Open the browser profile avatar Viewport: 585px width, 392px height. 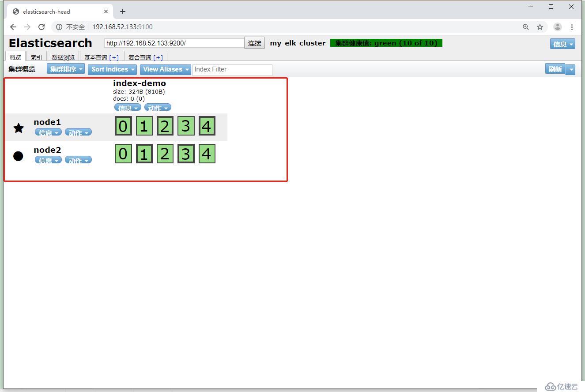point(558,27)
